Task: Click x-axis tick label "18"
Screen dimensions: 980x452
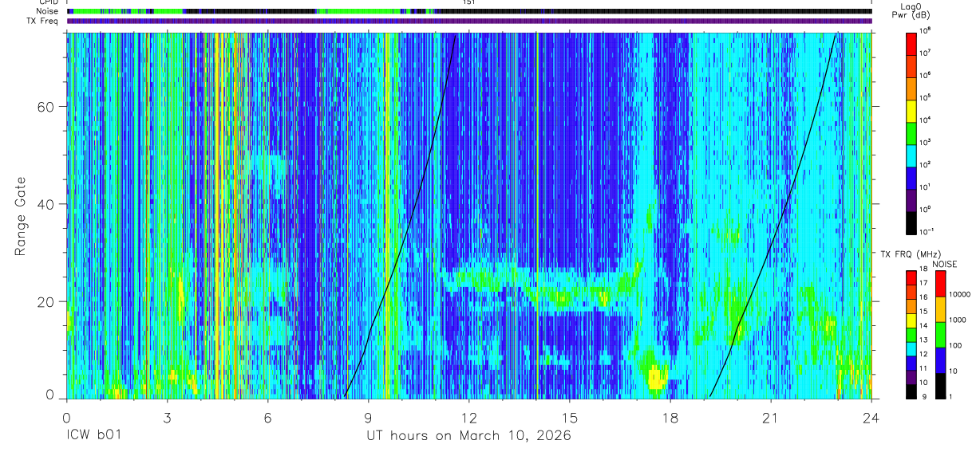Action: pyautogui.click(x=670, y=418)
